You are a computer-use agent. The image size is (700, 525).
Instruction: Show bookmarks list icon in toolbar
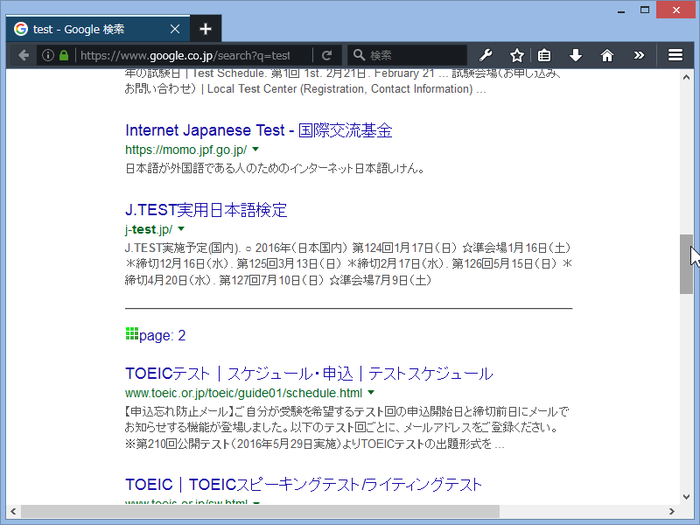[x=545, y=55]
